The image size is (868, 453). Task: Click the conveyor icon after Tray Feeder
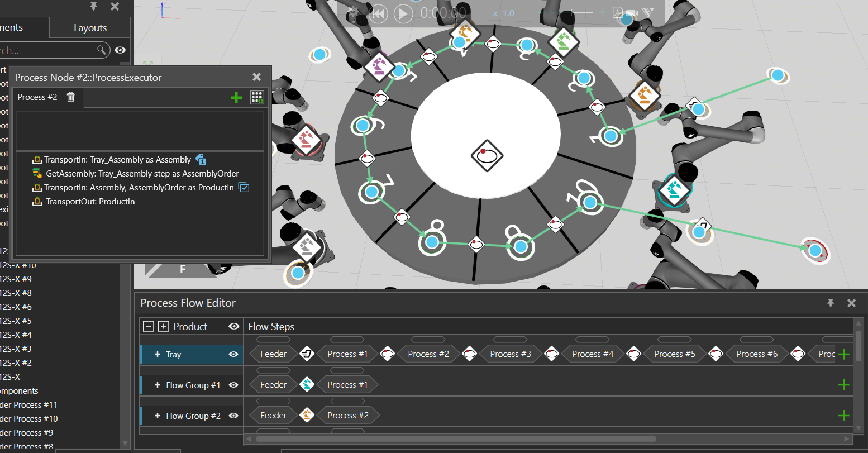coord(306,354)
